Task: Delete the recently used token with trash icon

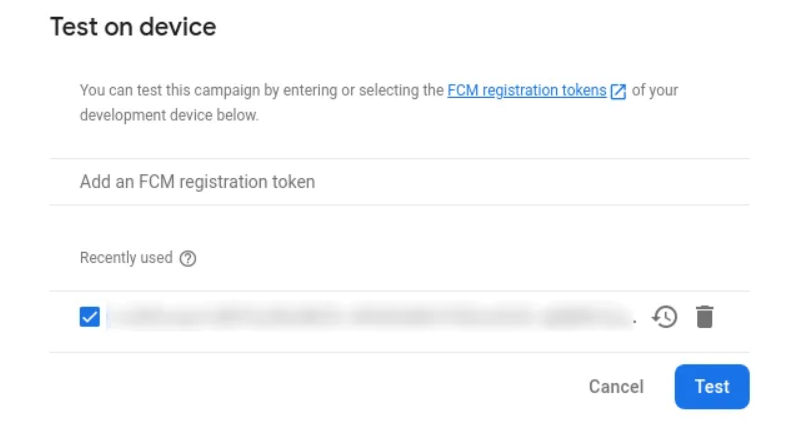Action: pos(705,317)
